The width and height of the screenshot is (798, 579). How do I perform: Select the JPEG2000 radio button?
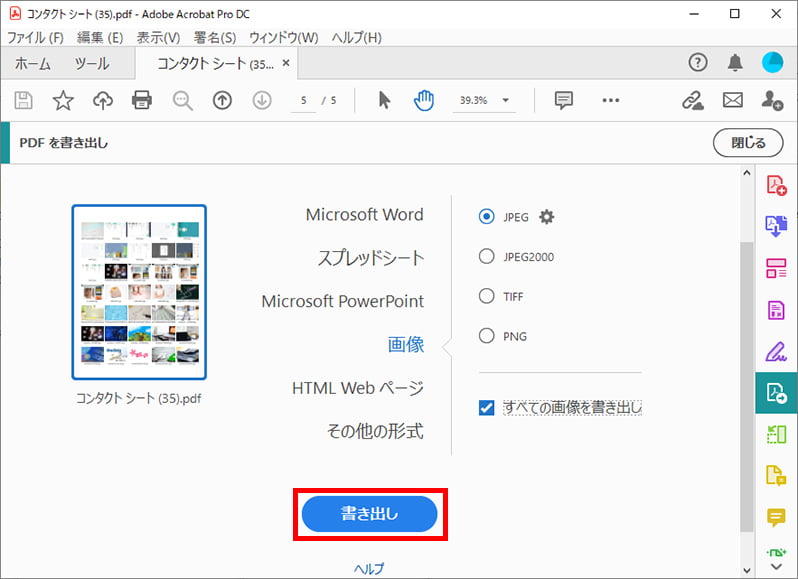coord(487,257)
